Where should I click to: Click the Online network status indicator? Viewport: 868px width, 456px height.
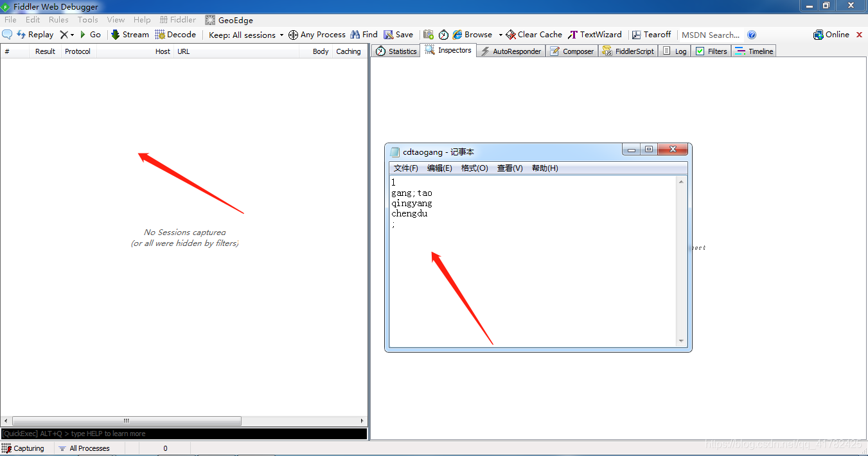(x=831, y=35)
